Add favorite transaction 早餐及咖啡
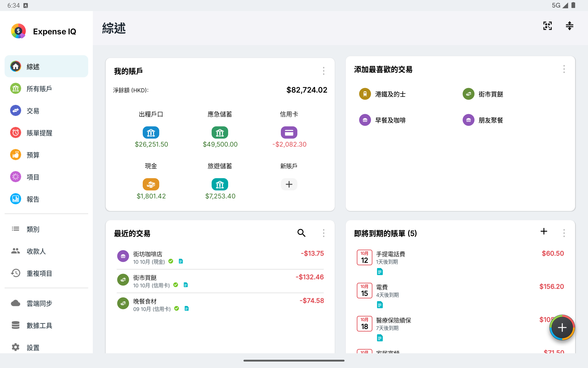The height and width of the screenshot is (368, 588). click(383, 120)
